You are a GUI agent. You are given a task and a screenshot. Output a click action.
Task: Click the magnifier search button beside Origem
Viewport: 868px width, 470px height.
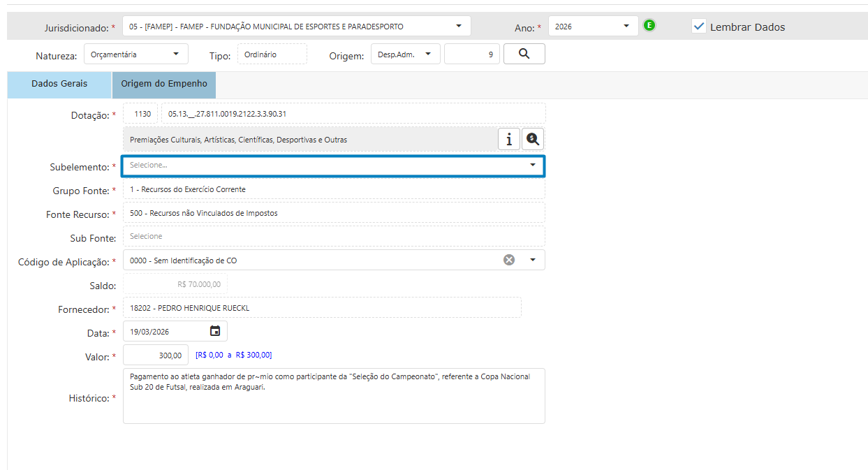pyautogui.click(x=524, y=54)
